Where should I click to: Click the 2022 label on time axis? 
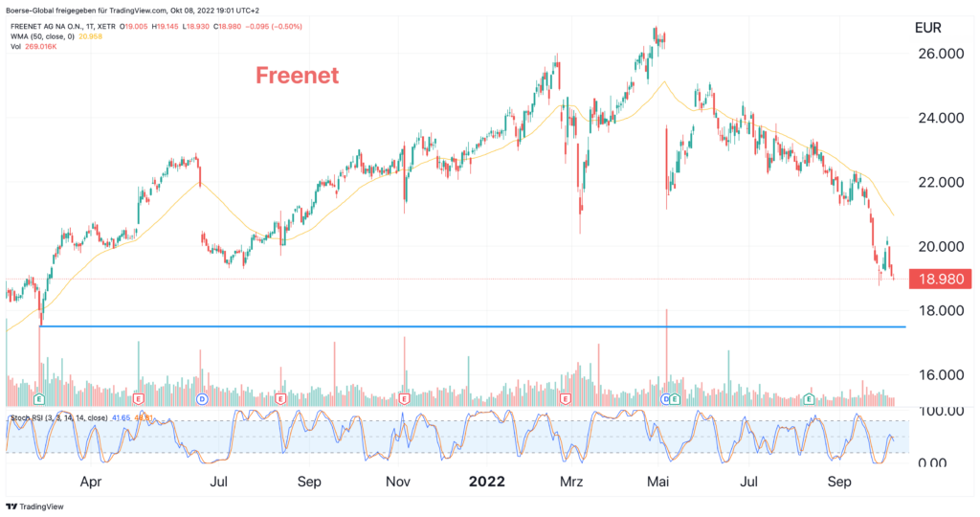coord(487,482)
